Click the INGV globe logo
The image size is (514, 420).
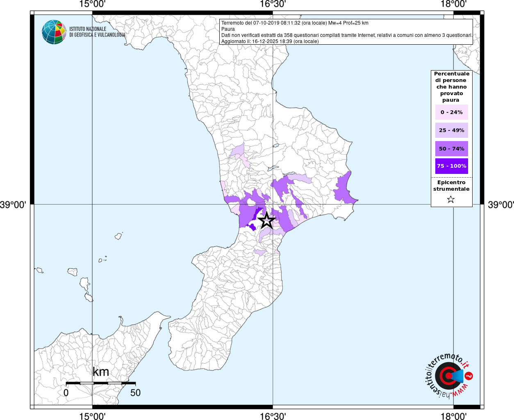(x=54, y=32)
